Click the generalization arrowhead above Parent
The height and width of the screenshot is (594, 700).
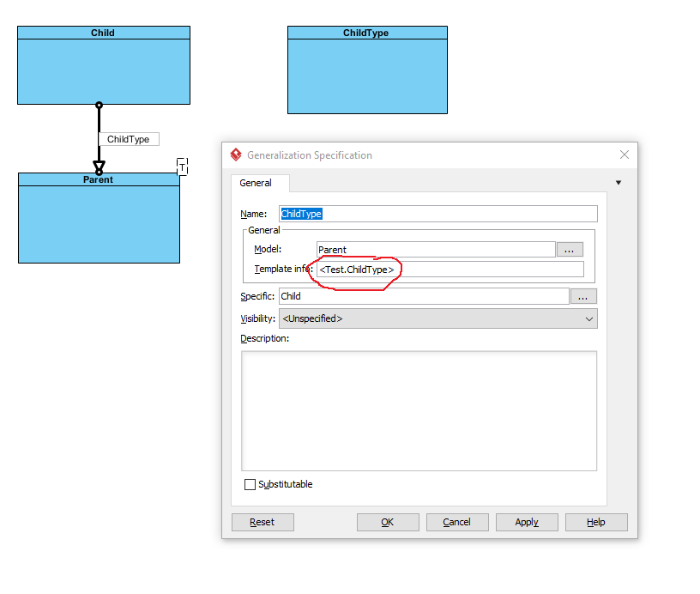pyautogui.click(x=99, y=165)
